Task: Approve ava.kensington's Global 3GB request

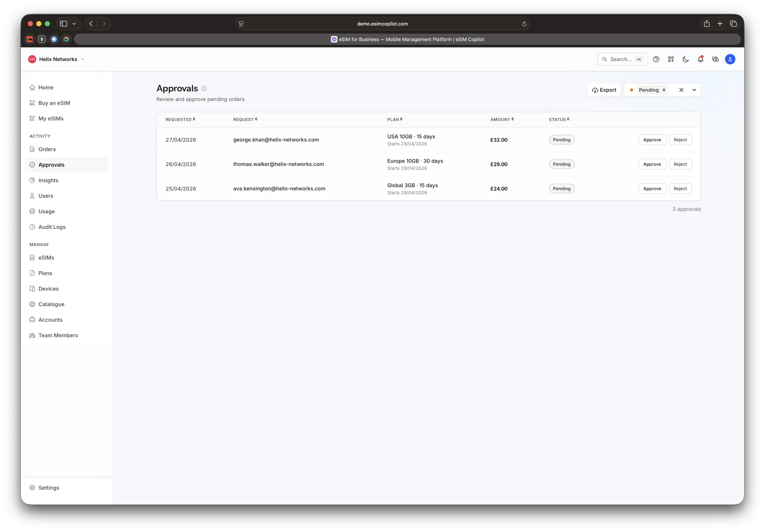Action: [652, 189]
